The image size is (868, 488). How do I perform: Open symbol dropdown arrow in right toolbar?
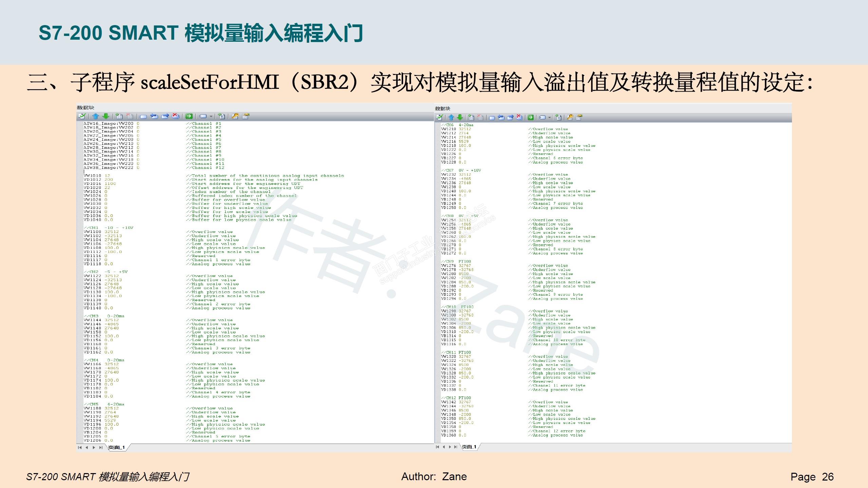(549, 118)
